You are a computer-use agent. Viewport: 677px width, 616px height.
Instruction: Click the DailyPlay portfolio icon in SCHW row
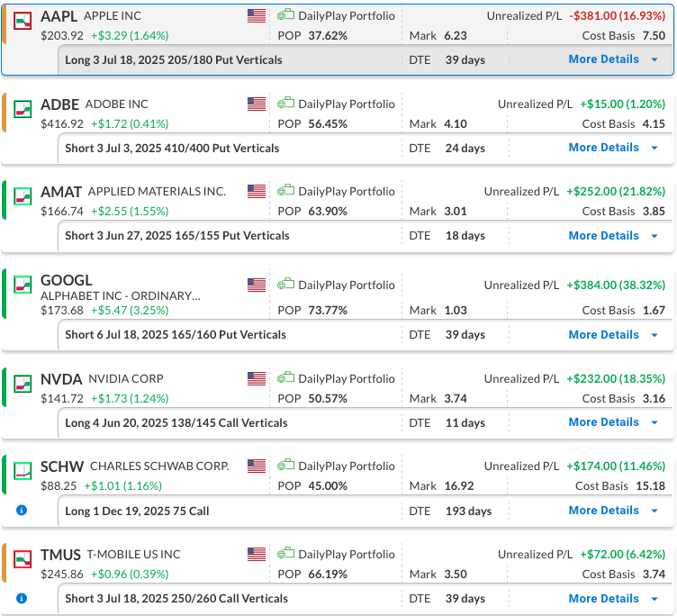point(285,466)
